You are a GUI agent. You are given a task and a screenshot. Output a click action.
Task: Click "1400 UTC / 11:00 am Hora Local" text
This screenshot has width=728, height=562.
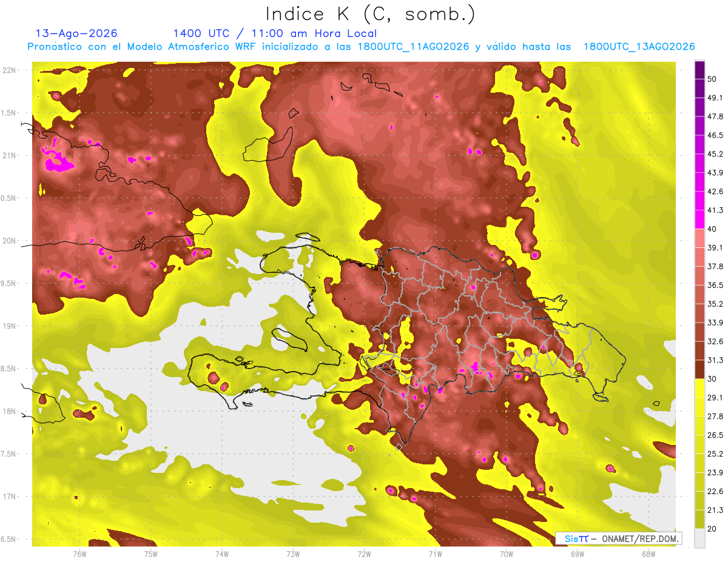pos(275,33)
